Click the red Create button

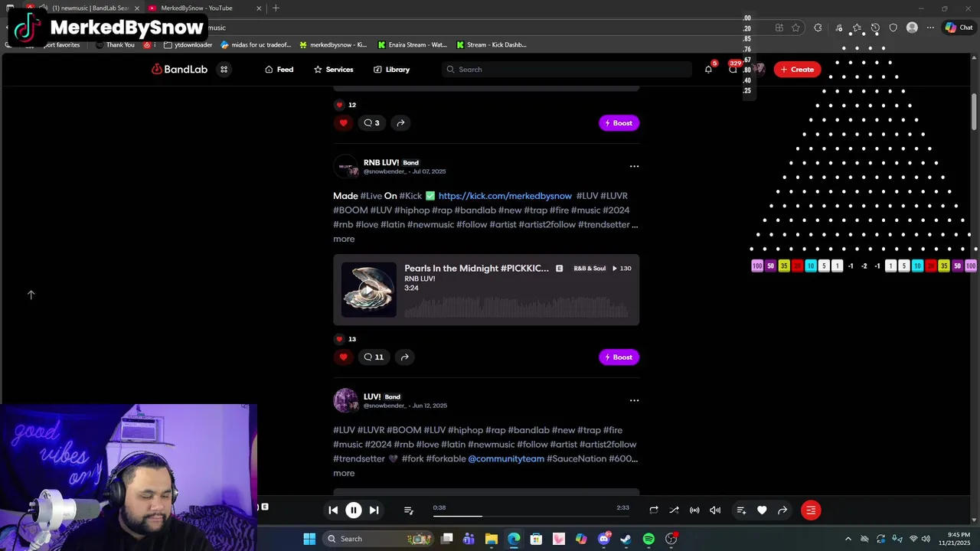tap(797, 70)
